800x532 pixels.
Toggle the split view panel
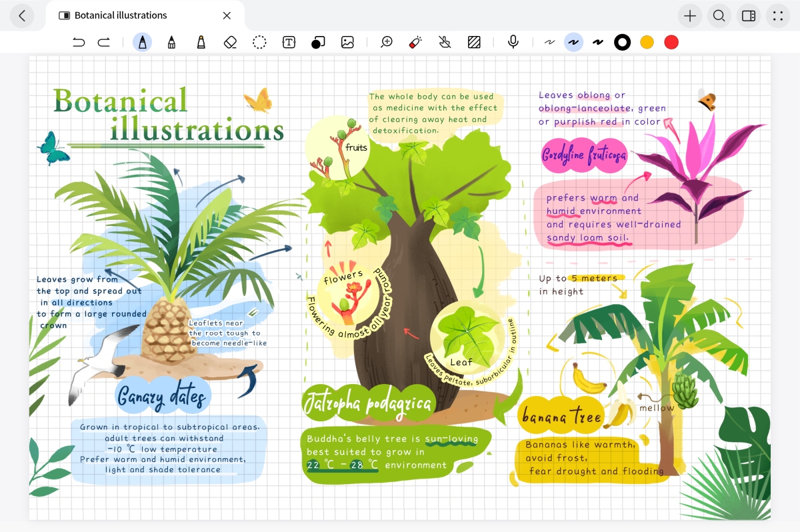[749, 16]
